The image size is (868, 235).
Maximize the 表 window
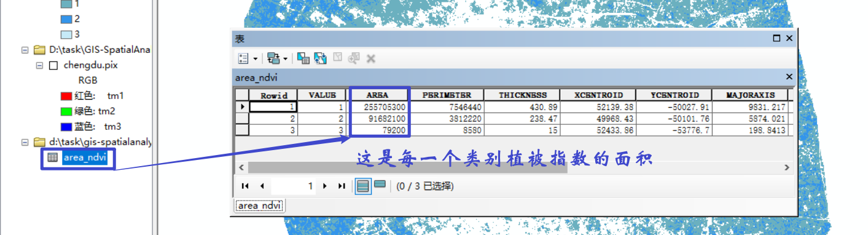[776, 38]
